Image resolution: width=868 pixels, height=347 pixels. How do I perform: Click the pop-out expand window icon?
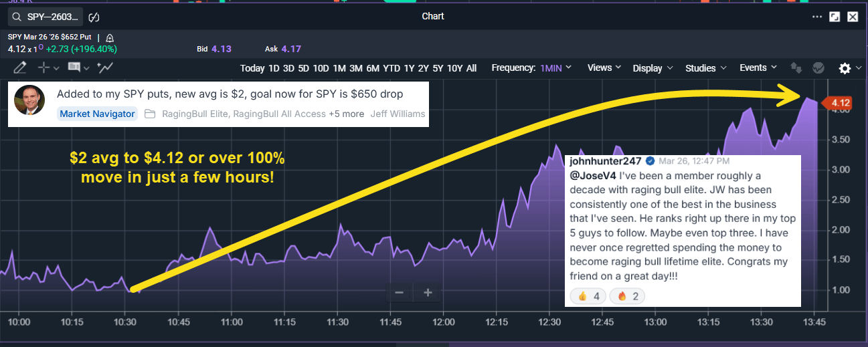[835, 17]
